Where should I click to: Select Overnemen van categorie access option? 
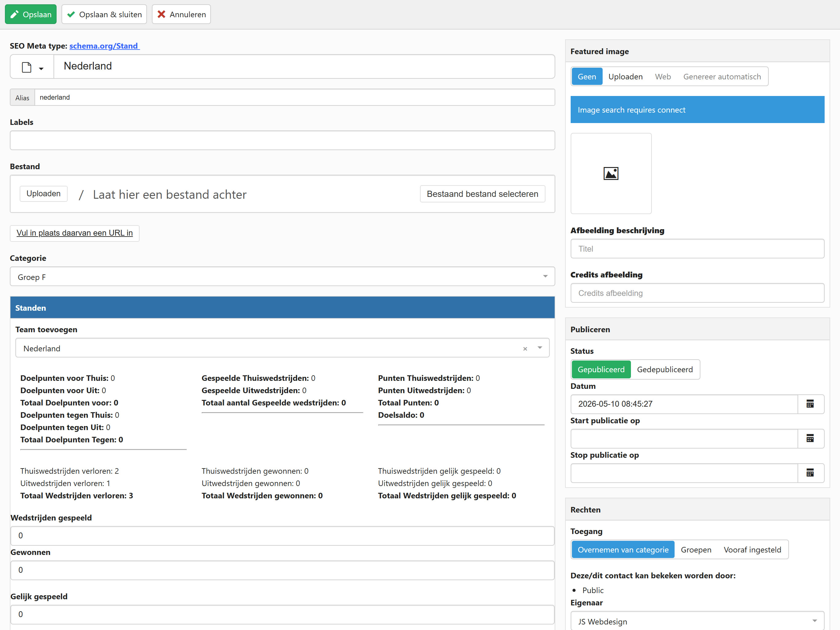[x=623, y=549]
